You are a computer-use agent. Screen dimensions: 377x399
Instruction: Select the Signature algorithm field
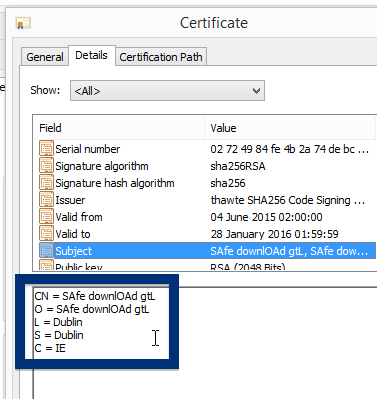coord(102,166)
